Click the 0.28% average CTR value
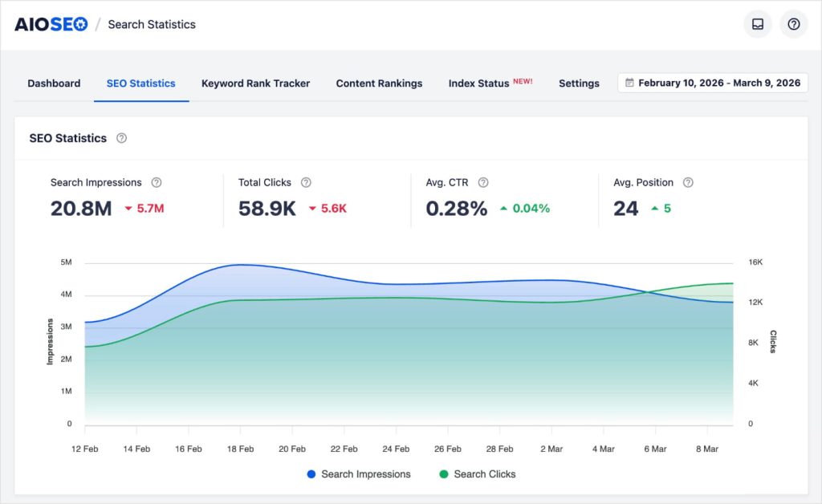 tap(457, 209)
